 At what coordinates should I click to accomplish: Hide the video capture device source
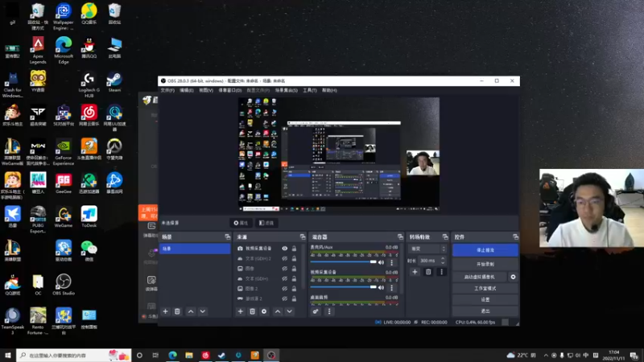(x=285, y=249)
